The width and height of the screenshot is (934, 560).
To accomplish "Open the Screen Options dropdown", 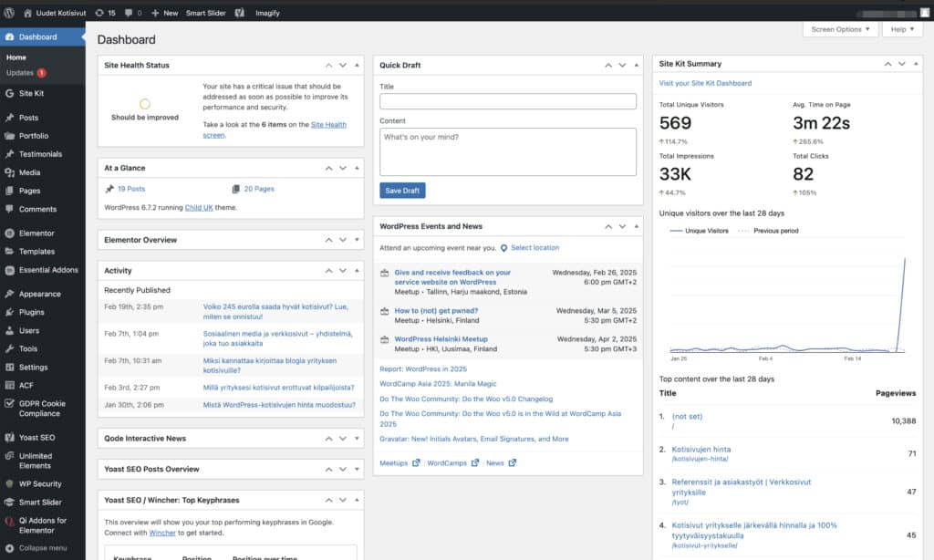I will point(839,29).
